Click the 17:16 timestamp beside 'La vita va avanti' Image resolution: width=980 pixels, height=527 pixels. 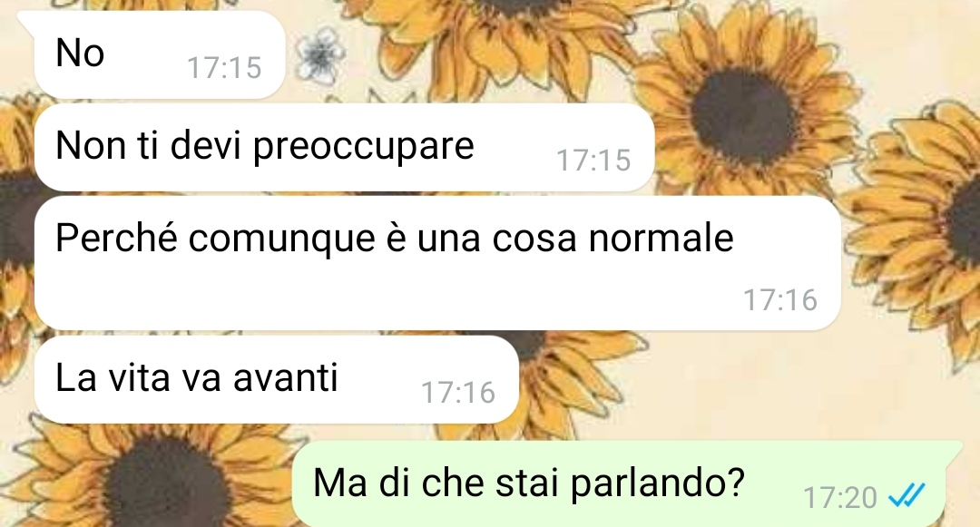pos(458,392)
